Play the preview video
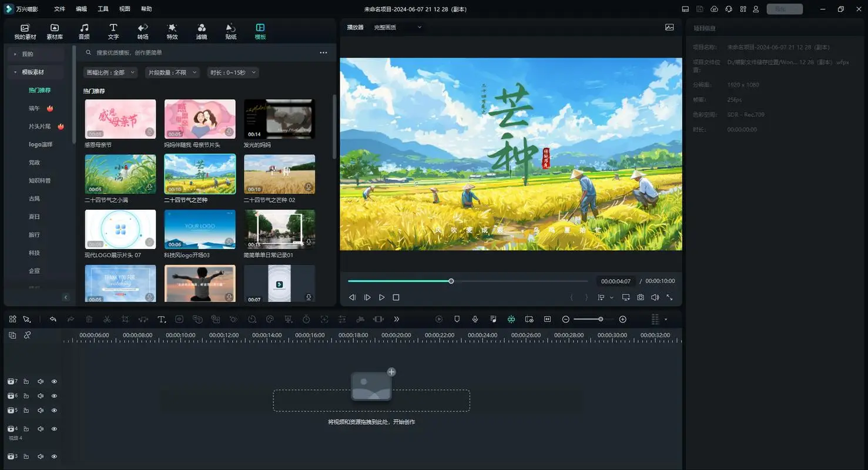 (x=381, y=297)
